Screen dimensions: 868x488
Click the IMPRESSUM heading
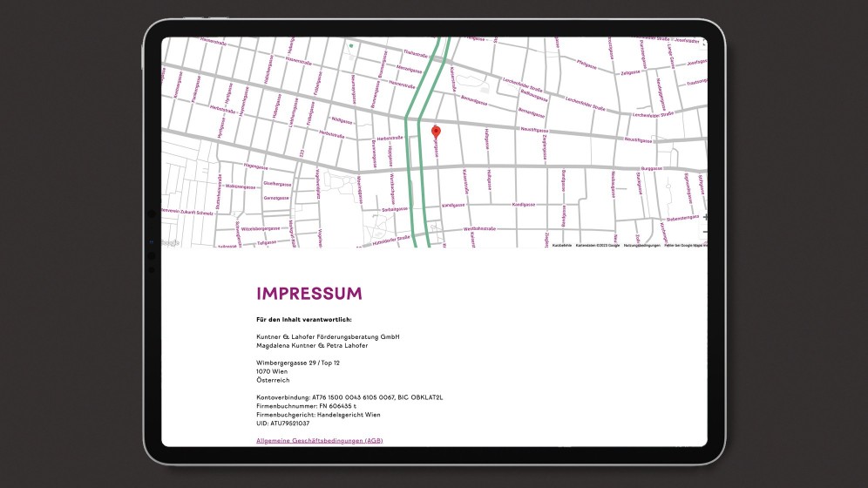click(x=309, y=294)
